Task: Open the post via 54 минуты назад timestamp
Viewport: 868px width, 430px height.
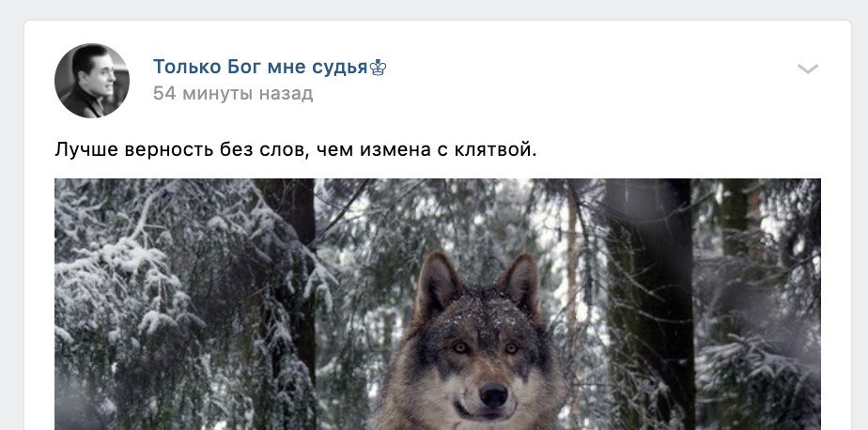Action: [233, 94]
